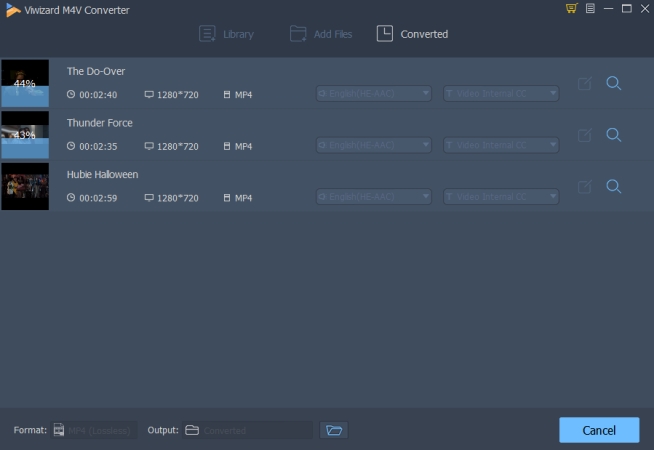Click the 00:02:59 duration value

tap(98, 198)
